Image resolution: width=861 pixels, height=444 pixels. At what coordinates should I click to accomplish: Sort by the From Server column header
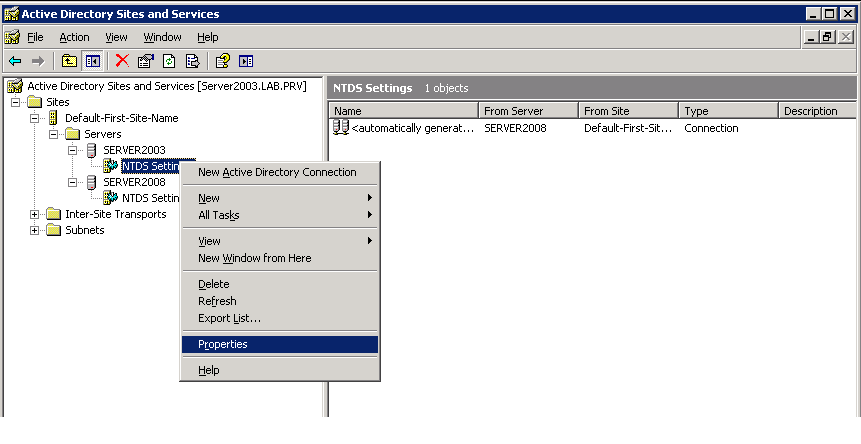pos(528,111)
